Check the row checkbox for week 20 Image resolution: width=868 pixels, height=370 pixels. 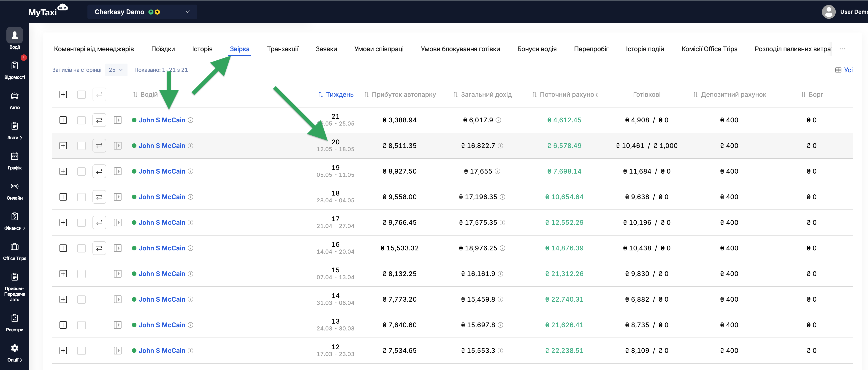click(81, 146)
